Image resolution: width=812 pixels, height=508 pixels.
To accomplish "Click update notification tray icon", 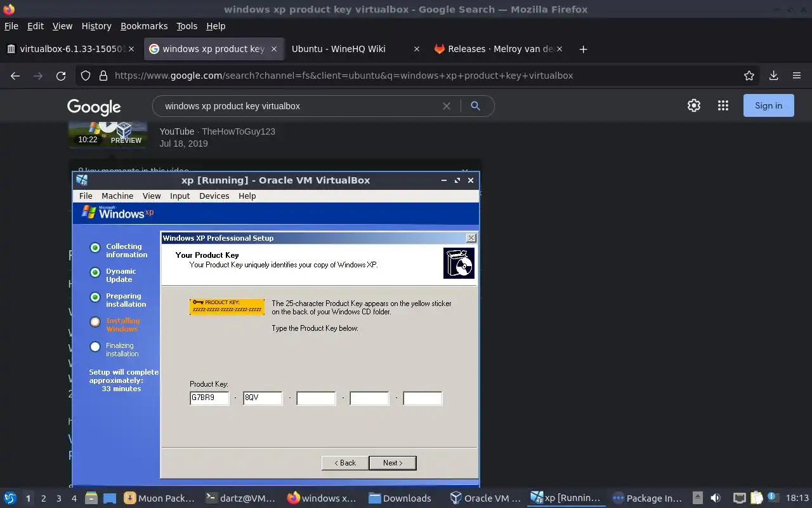I will coord(772,497).
